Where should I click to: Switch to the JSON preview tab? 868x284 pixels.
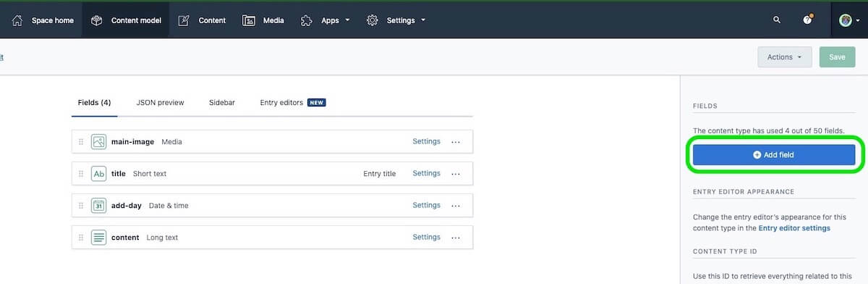pyautogui.click(x=160, y=103)
